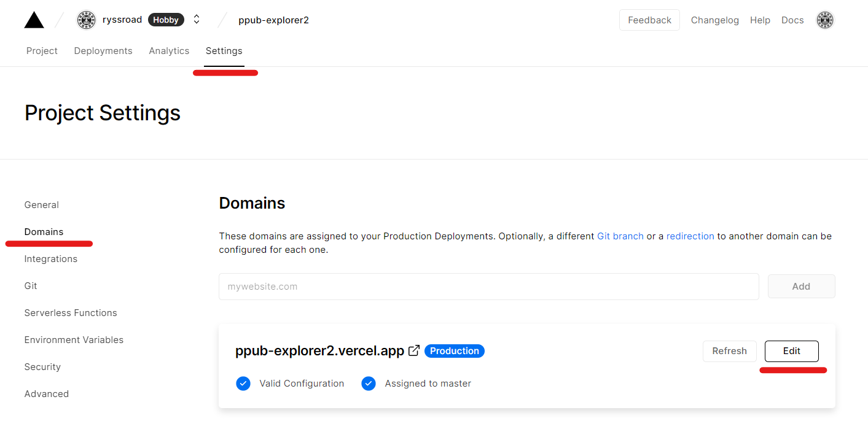Switch to the Deployments tab
Screen dimensions: 868x440
click(x=103, y=51)
